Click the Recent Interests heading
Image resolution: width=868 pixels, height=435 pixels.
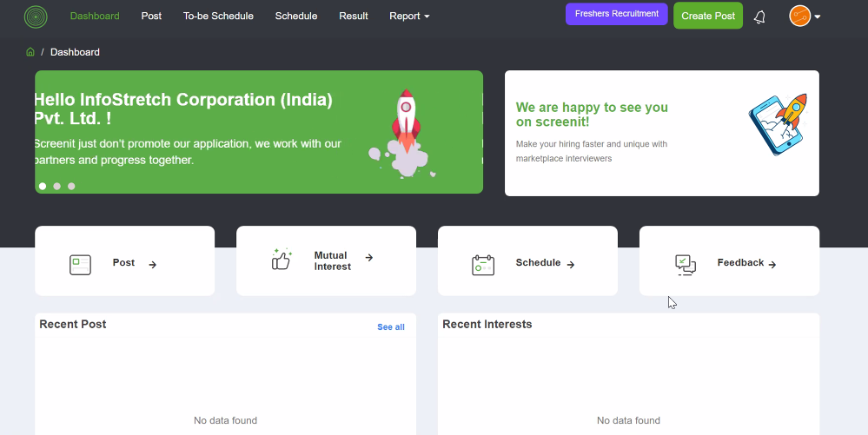click(487, 325)
